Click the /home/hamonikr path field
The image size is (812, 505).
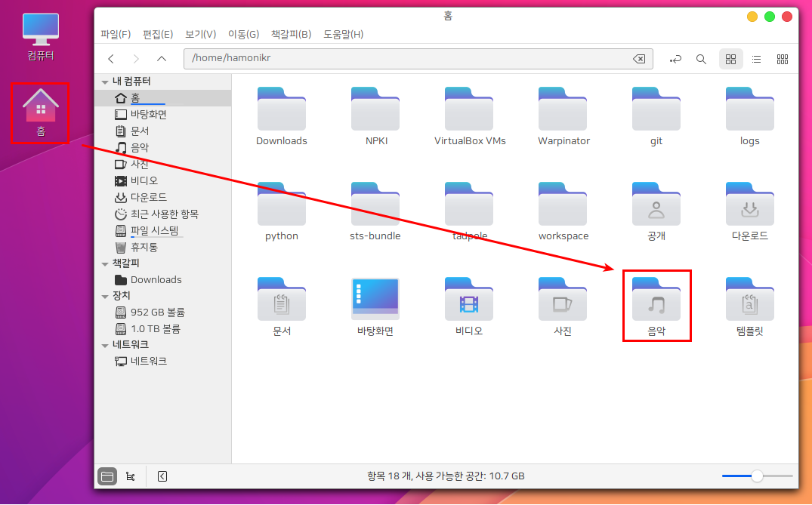408,59
